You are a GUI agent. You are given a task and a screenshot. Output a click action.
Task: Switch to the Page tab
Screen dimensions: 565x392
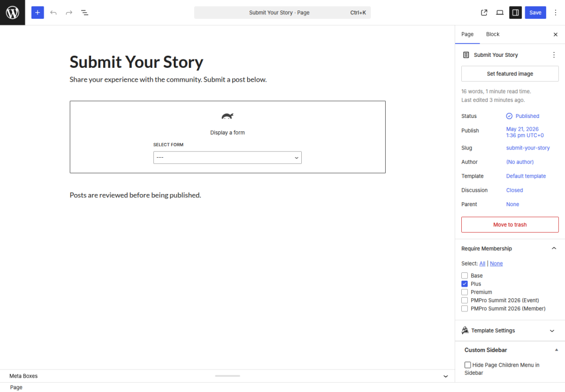[467, 34]
